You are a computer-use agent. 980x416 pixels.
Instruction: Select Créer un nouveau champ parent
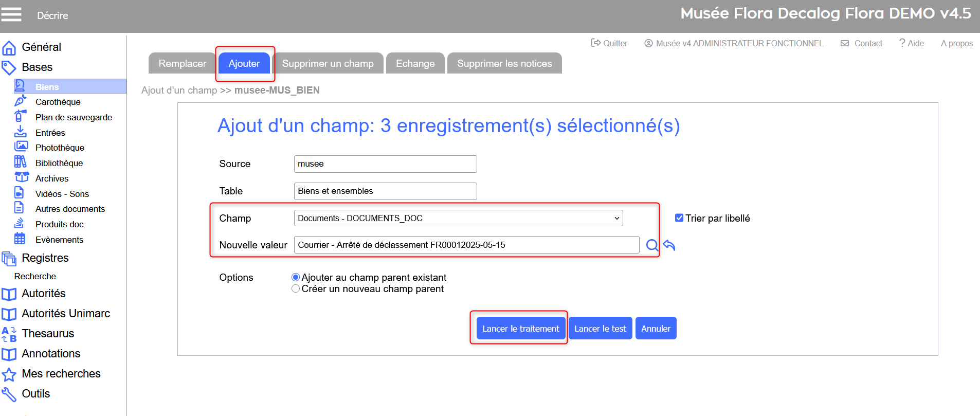click(296, 289)
